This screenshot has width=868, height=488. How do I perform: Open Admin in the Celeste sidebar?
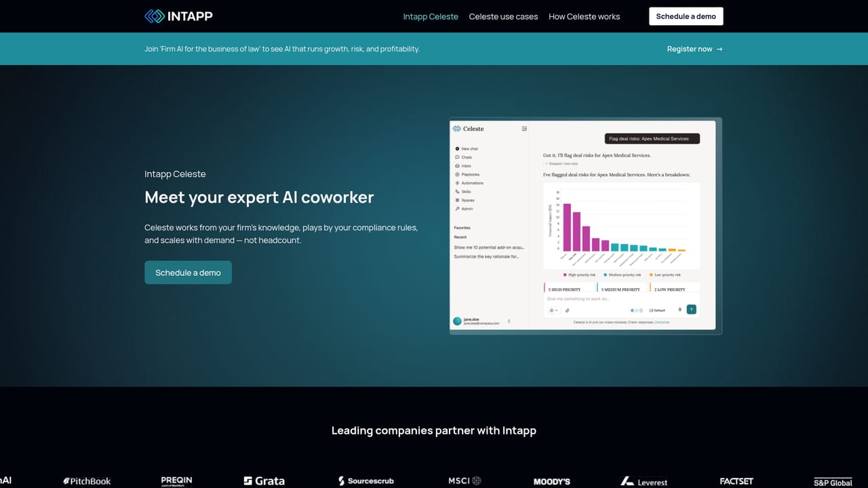[465, 209]
